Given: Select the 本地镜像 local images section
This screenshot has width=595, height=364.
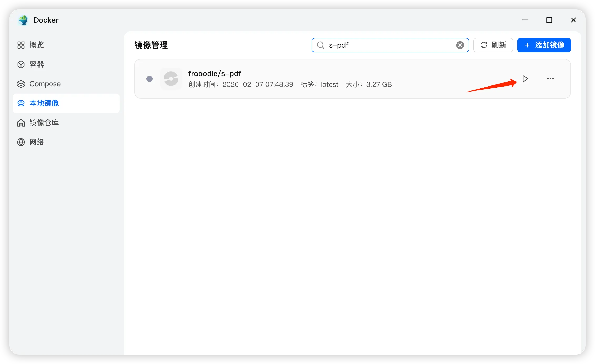Looking at the screenshot, I should [66, 103].
